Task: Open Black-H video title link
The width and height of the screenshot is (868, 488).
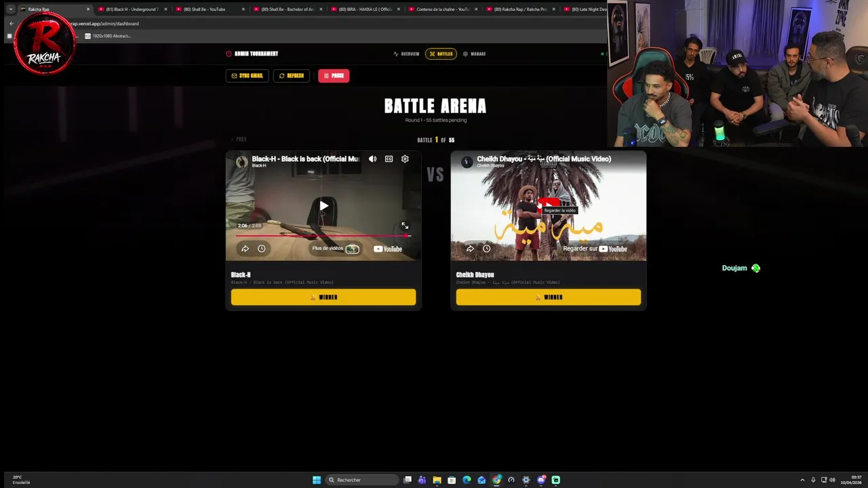Action: click(x=306, y=159)
